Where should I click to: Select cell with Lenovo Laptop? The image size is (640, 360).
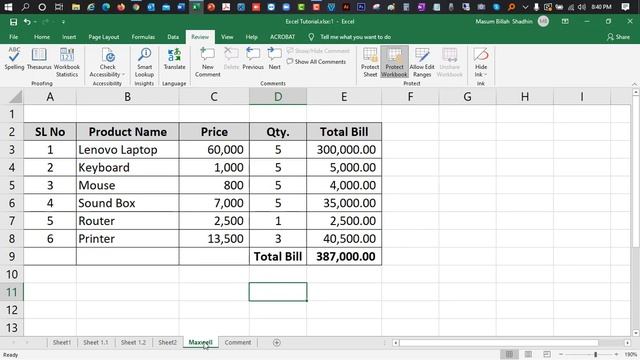coord(127,150)
